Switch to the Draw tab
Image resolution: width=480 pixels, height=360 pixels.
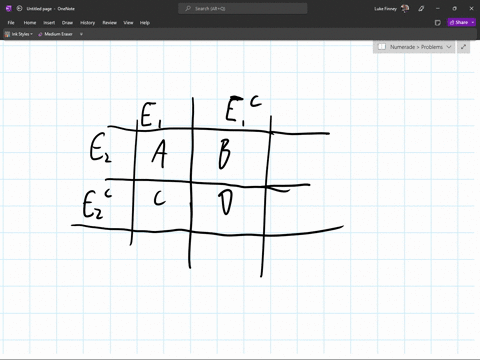coord(67,23)
